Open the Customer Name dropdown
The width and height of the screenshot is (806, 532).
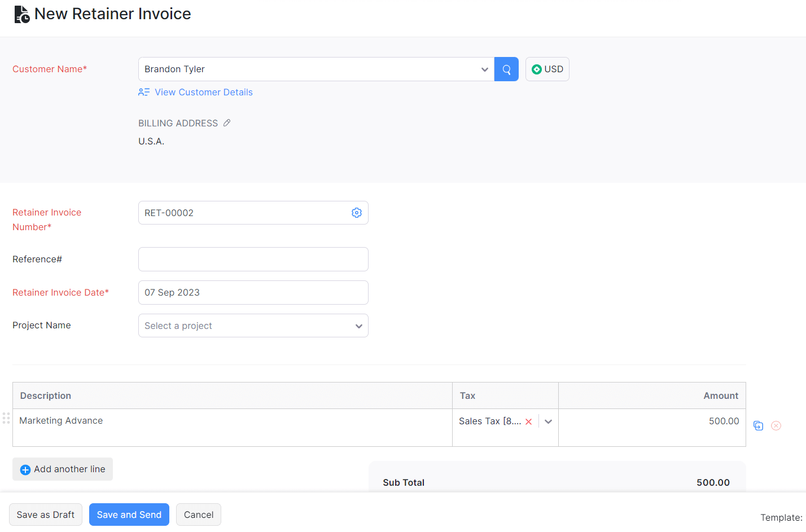(484, 69)
